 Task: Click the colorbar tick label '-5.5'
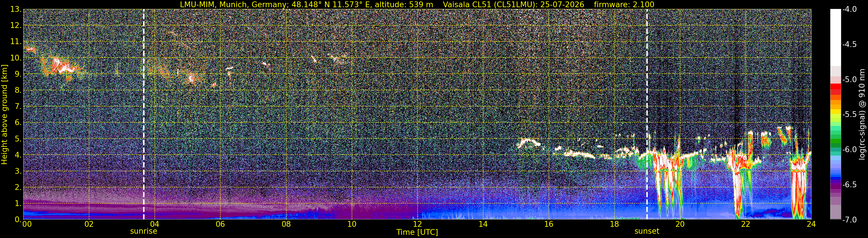coord(849,115)
